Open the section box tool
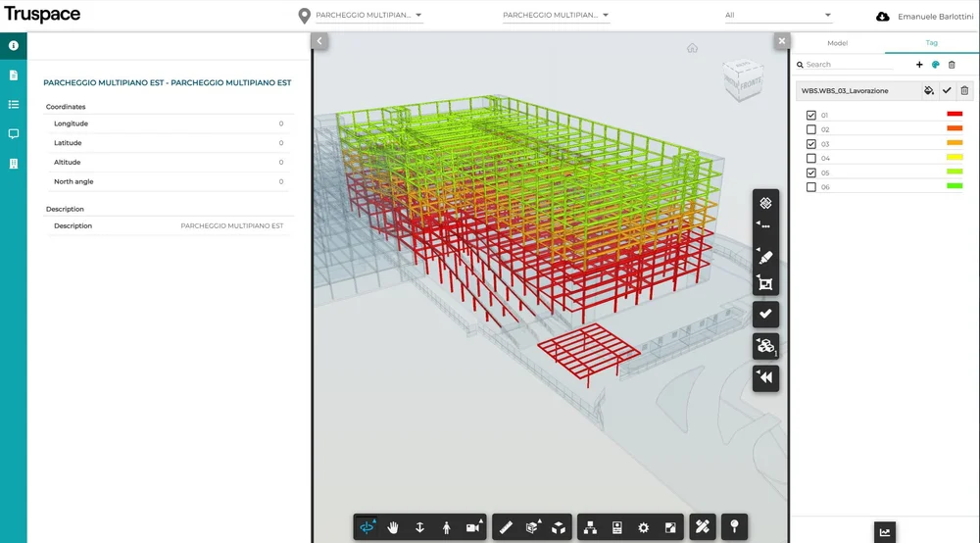 532,527
